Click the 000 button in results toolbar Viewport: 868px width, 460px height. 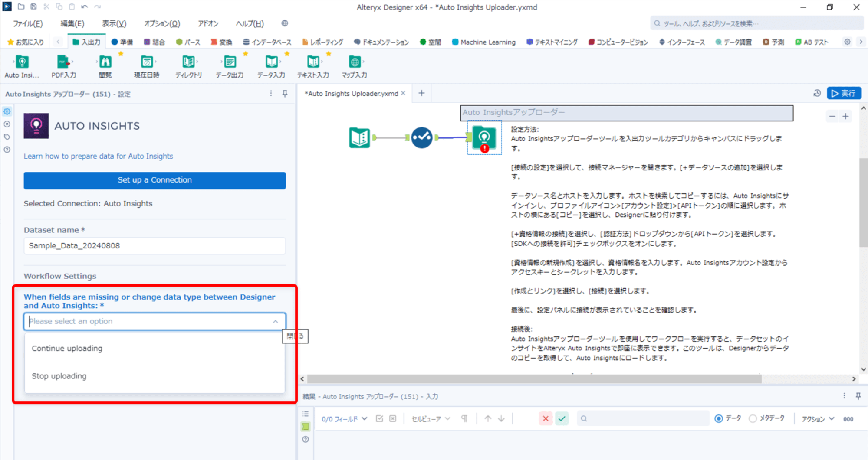point(848,419)
